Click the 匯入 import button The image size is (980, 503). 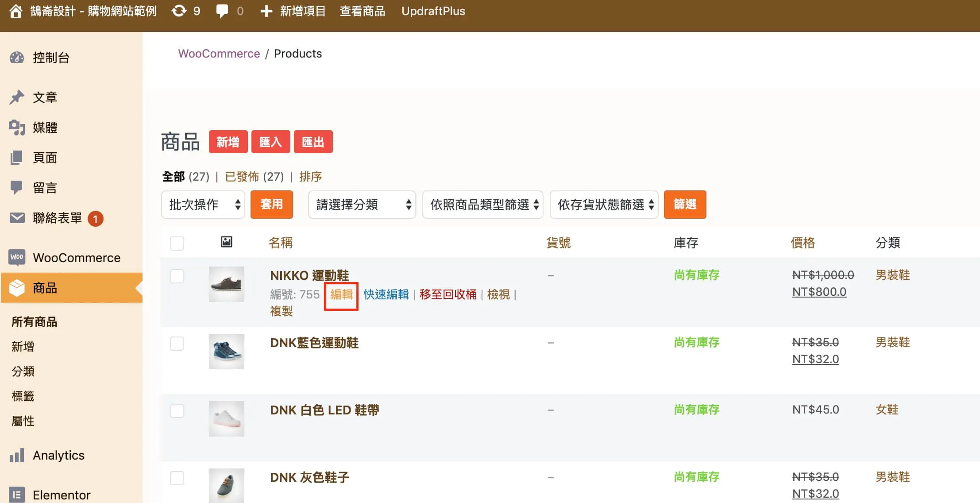(x=270, y=142)
